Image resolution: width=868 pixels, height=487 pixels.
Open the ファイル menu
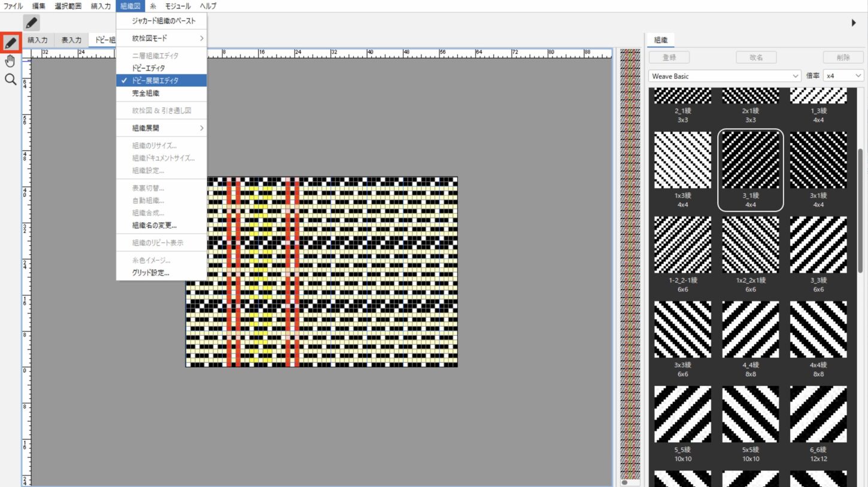pos(13,6)
